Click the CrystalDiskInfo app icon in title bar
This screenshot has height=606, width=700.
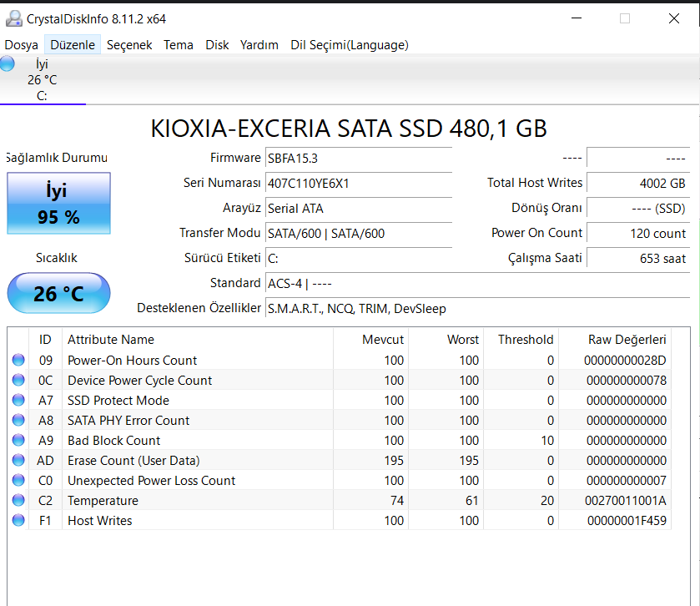pos(13,18)
